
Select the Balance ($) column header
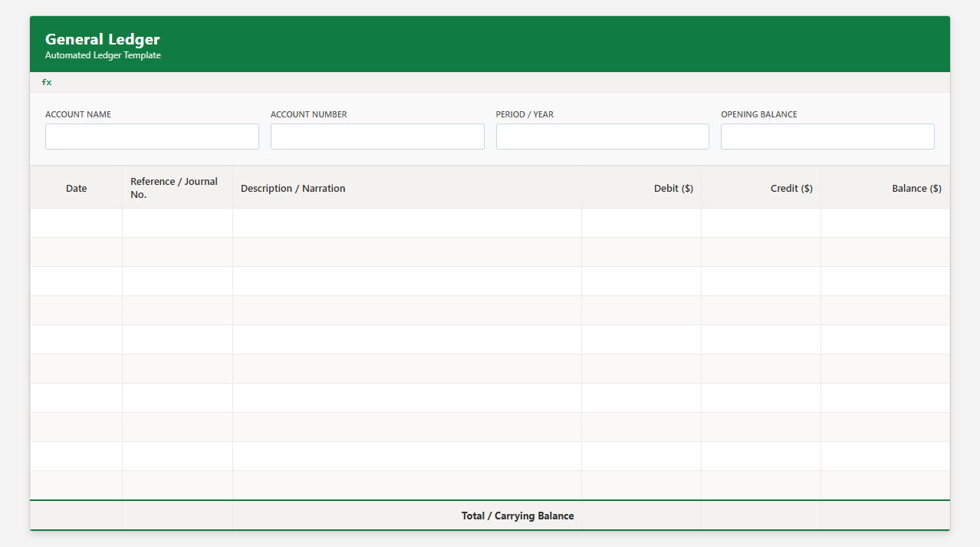(x=886, y=188)
